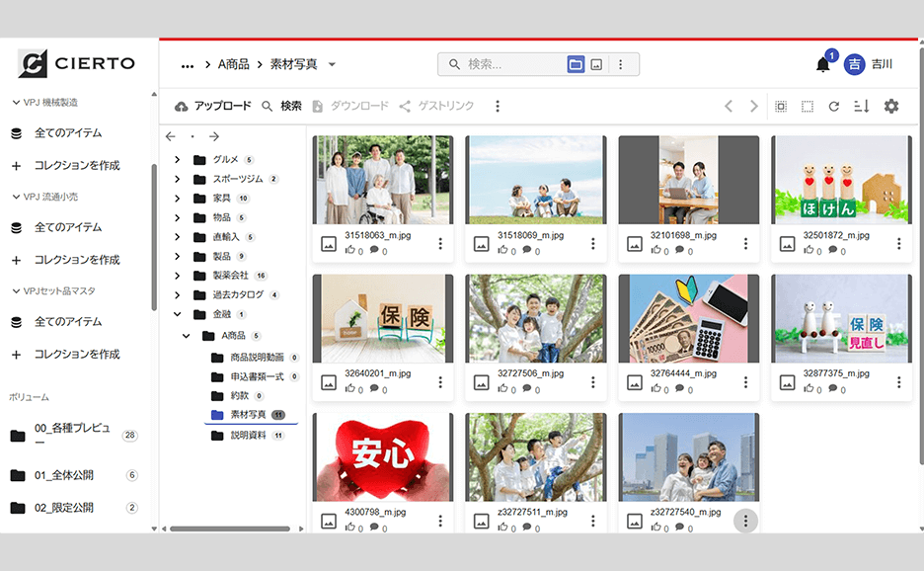Viewport: 924px width, 571px height.
Task: Refresh the asset view with the reload icon
Action: [x=835, y=106]
